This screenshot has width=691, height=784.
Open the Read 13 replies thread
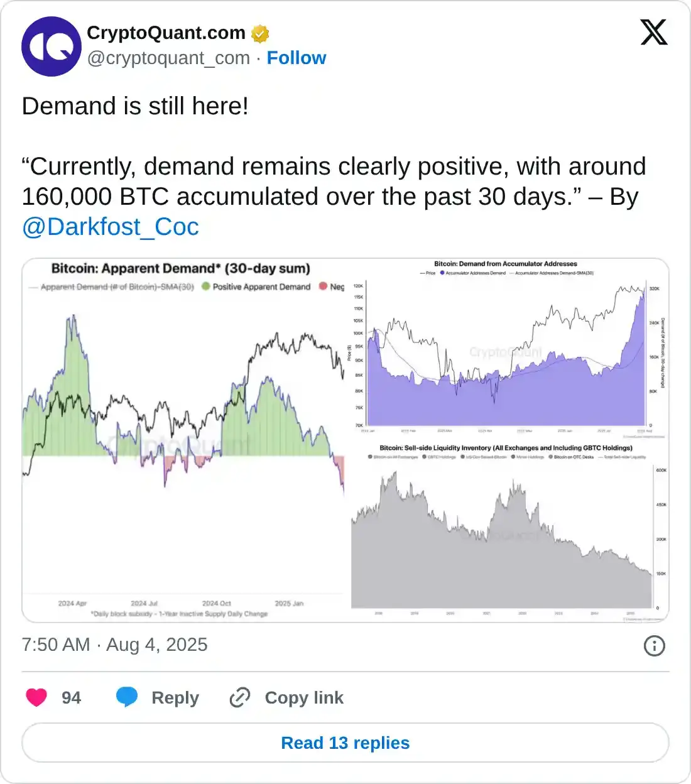345,743
